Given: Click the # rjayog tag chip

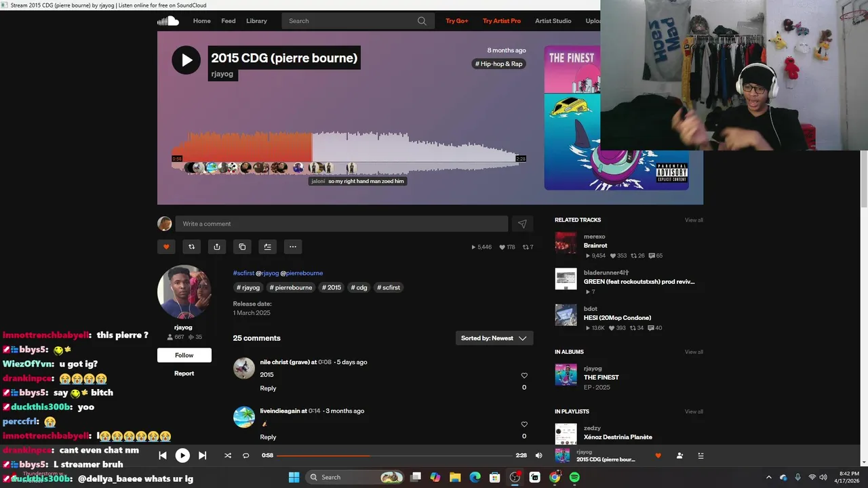Looking at the screenshot, I should 248,287.
